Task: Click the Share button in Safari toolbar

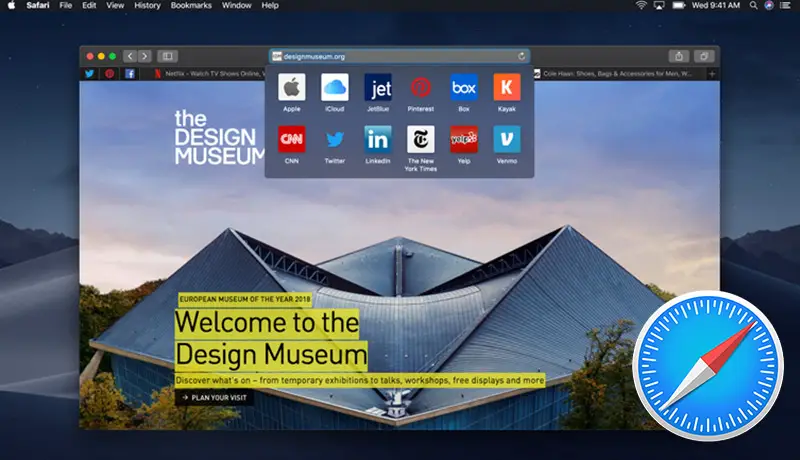Action: pyautogui.click(x=679, y=56)
